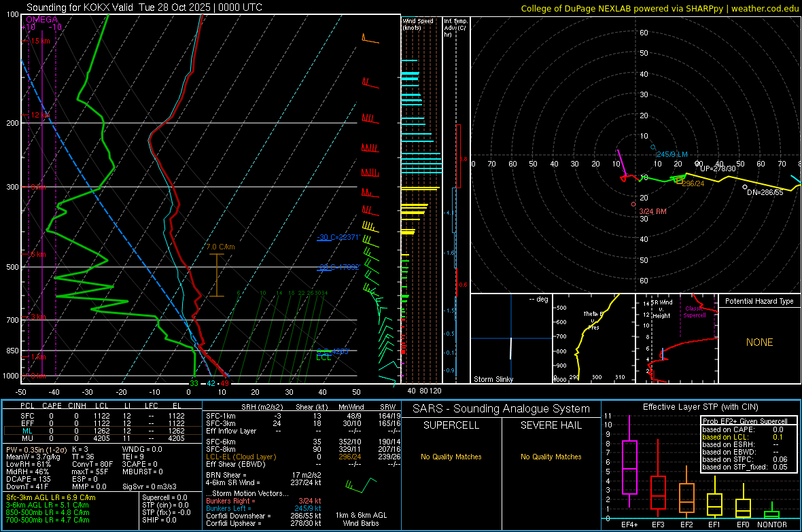Select the SR Wind v. Height label

pyautogui.click(x=661, y=309)
